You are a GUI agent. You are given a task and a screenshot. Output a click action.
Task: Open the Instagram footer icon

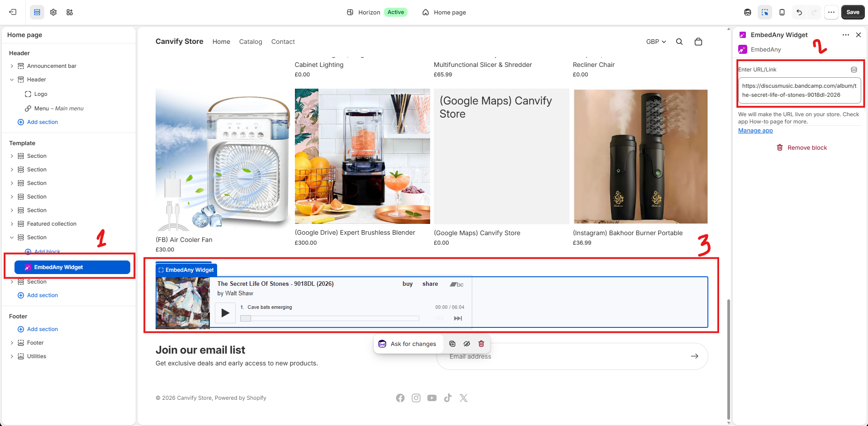(x=416, y=398)
